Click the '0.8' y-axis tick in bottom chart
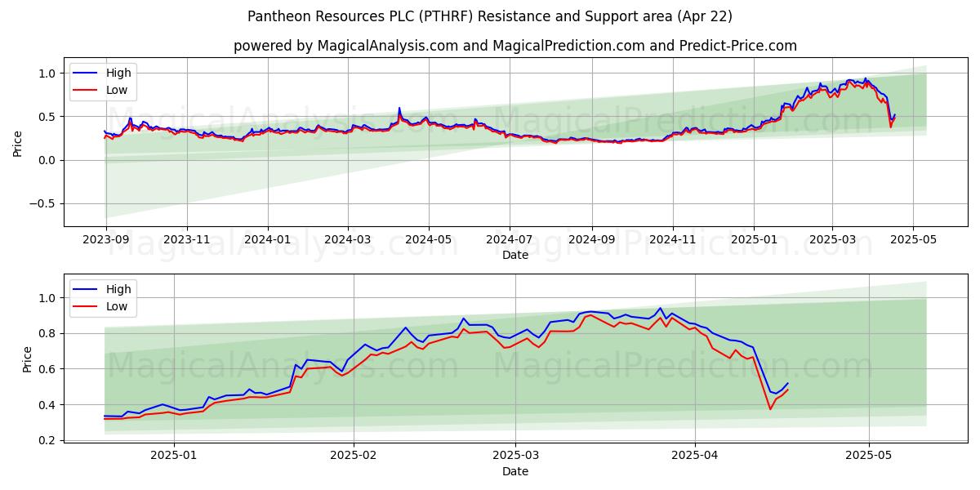The width and height of the screenshot is (980, 490). pos(48,333)
